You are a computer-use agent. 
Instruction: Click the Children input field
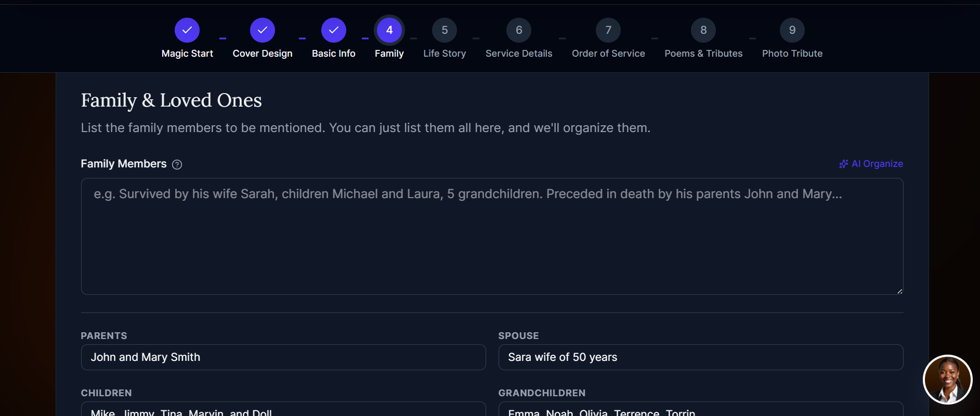(283, 409)
